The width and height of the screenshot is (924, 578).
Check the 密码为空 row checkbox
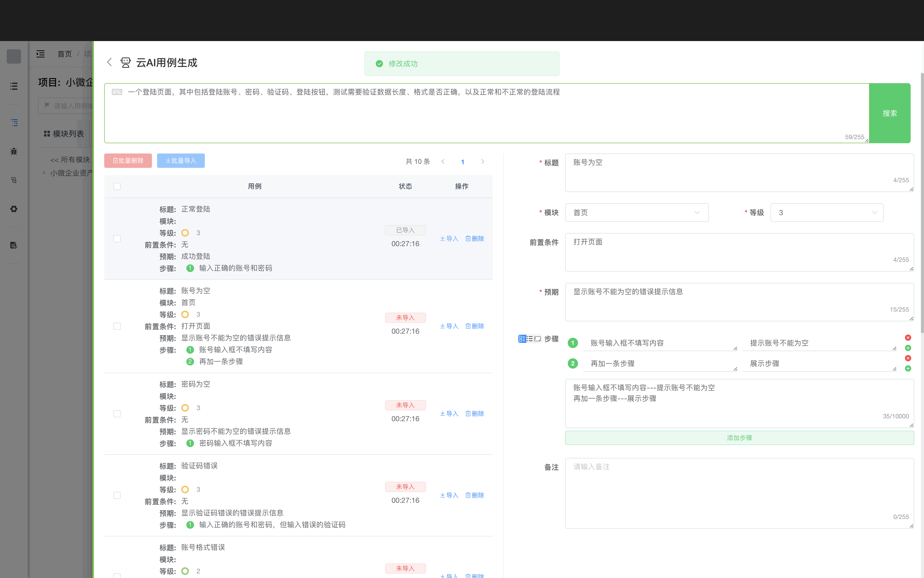point(117,414)
